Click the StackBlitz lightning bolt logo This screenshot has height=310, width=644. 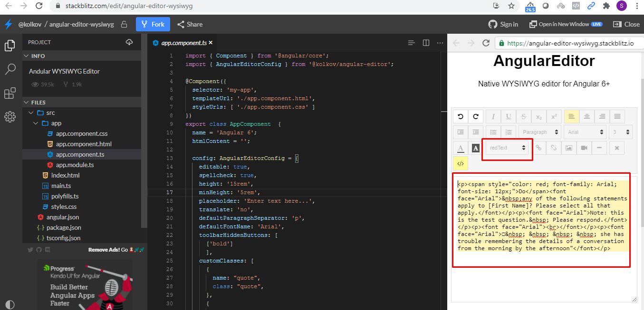[8, 24]
